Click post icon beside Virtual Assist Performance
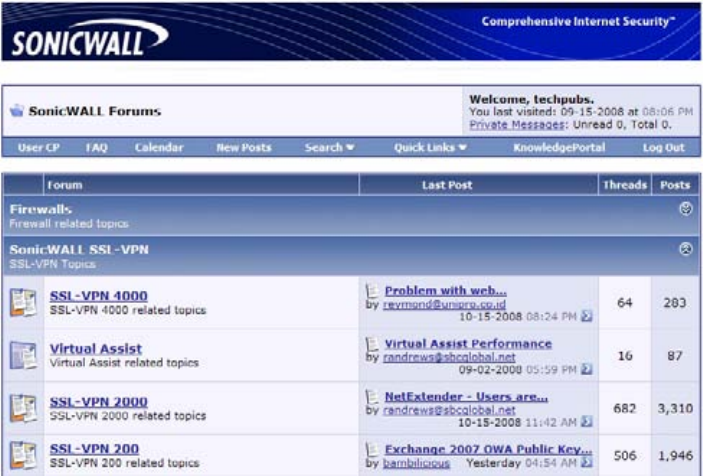This screenshot has height=476, width=703. 372,344
